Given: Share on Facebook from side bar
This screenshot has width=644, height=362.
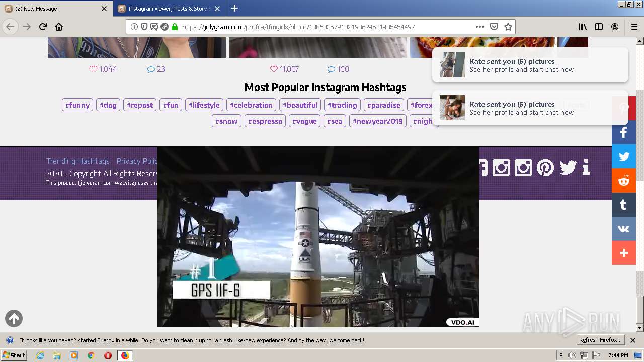Looking at the screenshot, I should coord(624,133).
